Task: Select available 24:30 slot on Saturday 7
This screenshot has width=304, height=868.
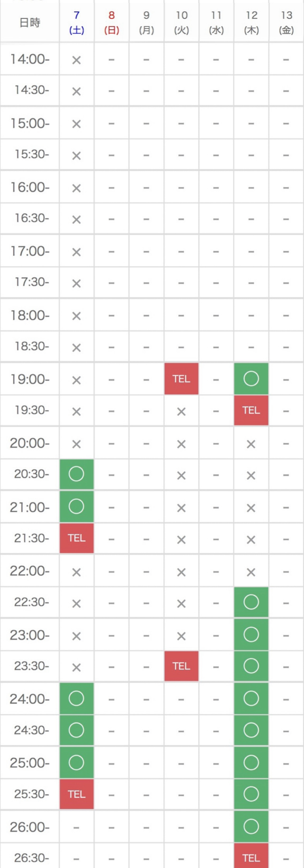Action: coord(76,730)
